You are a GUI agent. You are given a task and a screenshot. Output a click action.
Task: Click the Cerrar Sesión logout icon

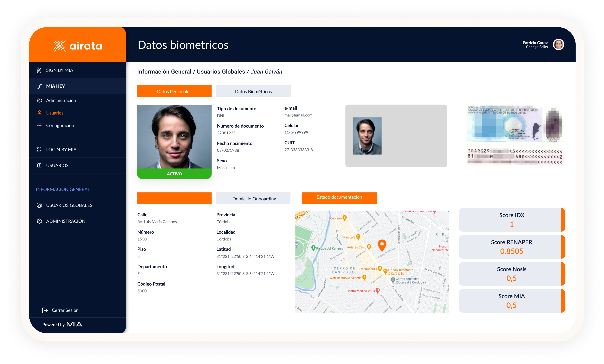pos(45,310)
